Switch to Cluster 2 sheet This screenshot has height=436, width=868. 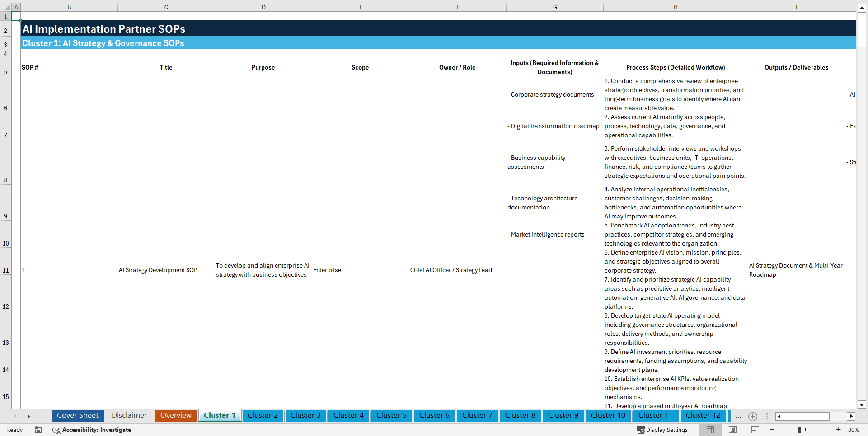click(263, 416)
